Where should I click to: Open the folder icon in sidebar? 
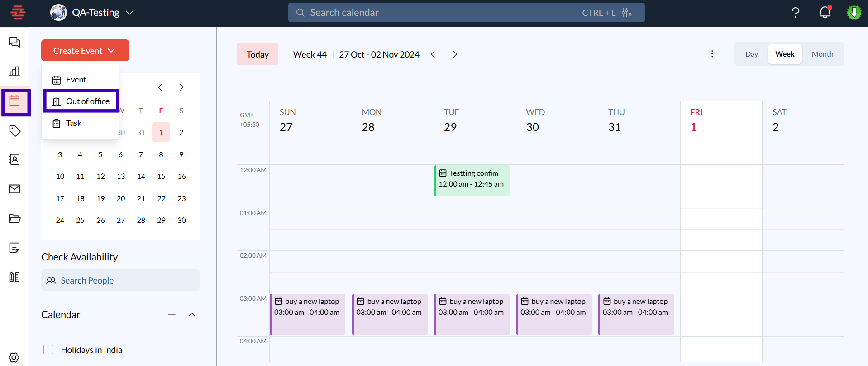14,218
